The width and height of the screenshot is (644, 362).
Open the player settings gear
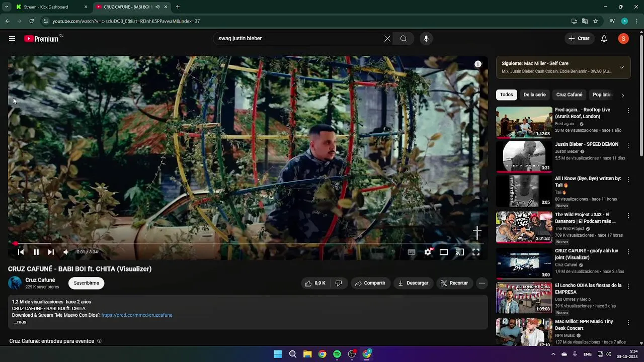tap(428, 252)
